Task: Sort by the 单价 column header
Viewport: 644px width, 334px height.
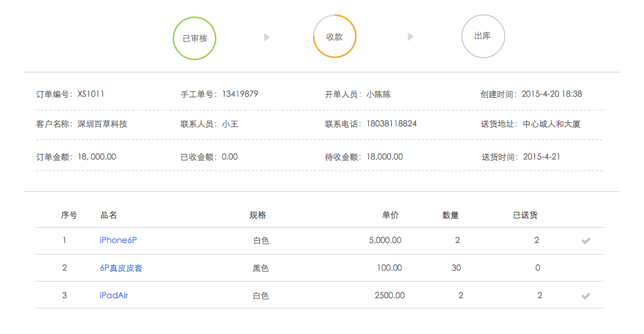Action: point(390,215)
